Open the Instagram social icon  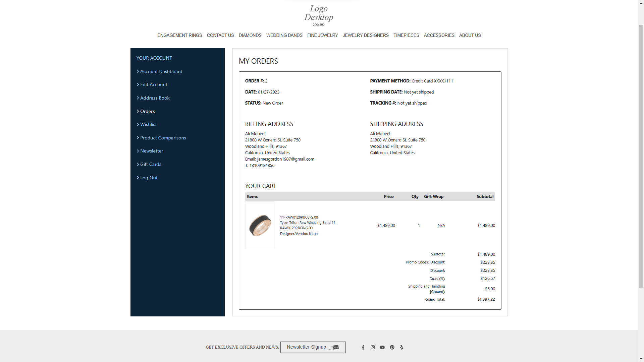point(373,347)
